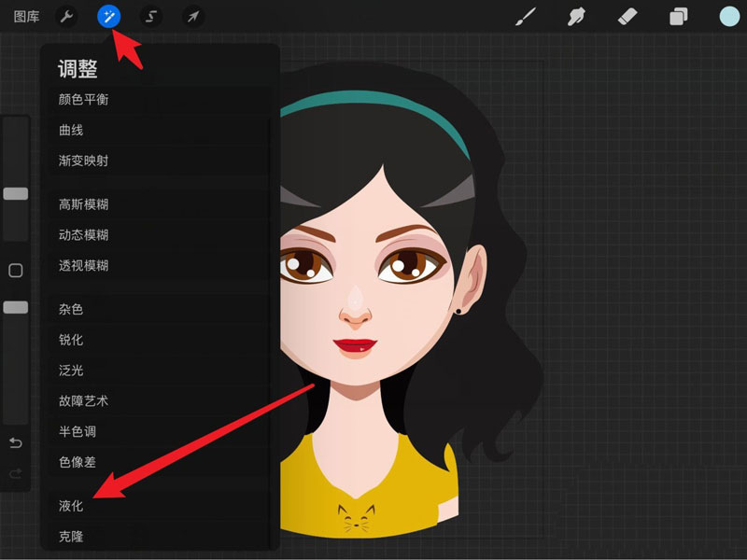747x560 pixels.
Task: Switch to the Eraser tool
Action: click(627, 15)
